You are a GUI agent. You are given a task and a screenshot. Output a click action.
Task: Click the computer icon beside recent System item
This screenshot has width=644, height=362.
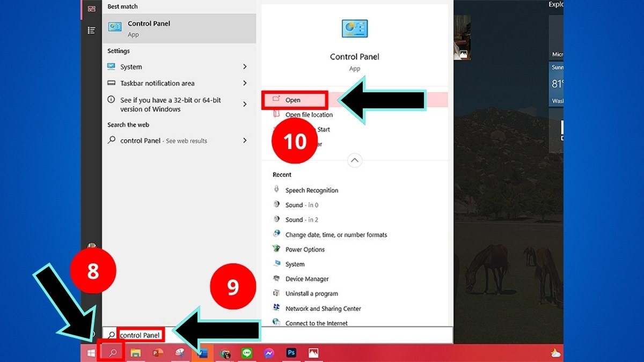(x=276, y=264)
